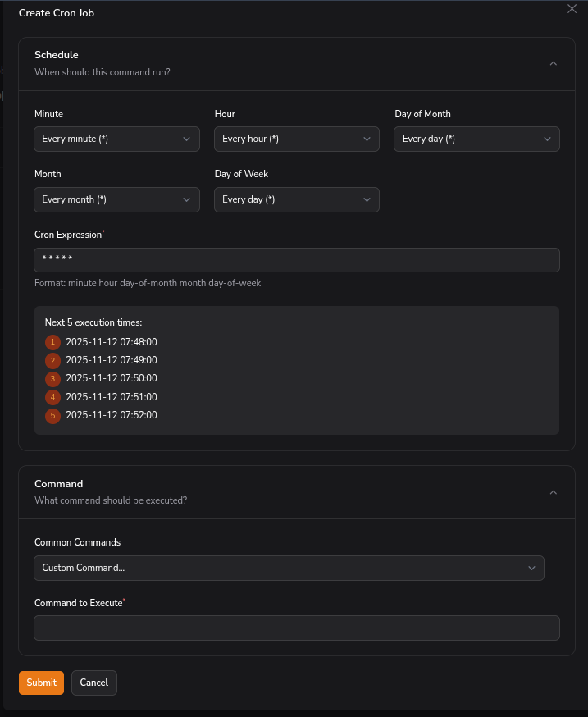Click the Command to Execute field

point(297,628)
